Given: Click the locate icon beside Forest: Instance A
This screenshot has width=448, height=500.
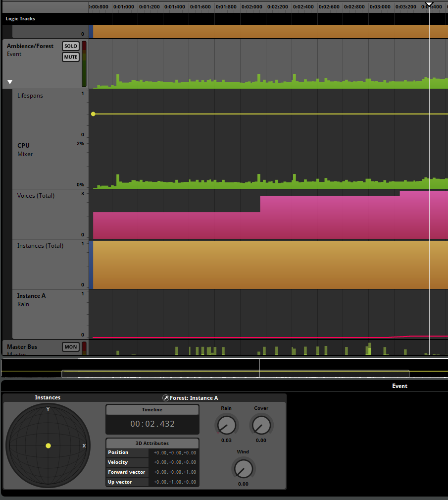Looking at the screenshot, I should coord(165,397).
